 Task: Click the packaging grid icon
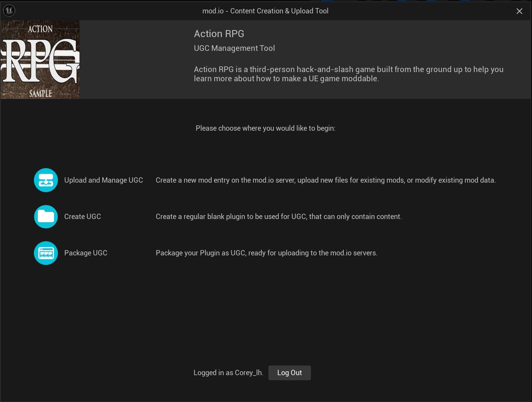(x=46, y=253)
